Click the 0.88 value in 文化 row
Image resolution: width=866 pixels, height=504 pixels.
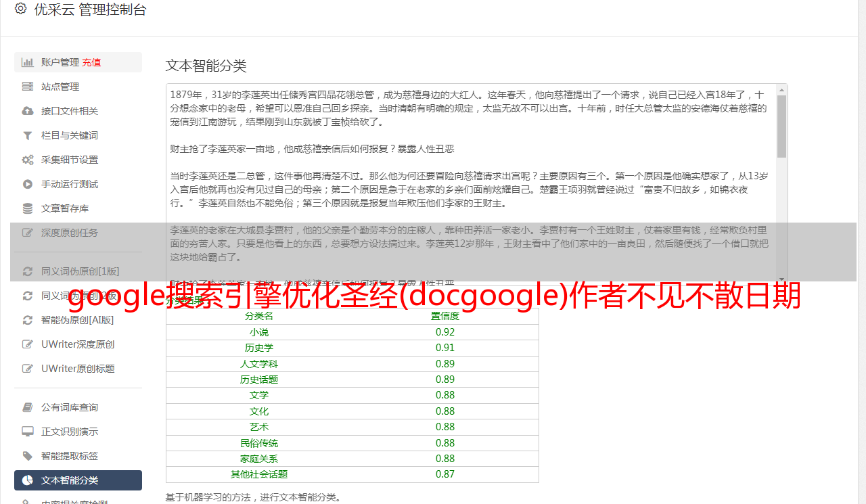[x=445, y=411]
